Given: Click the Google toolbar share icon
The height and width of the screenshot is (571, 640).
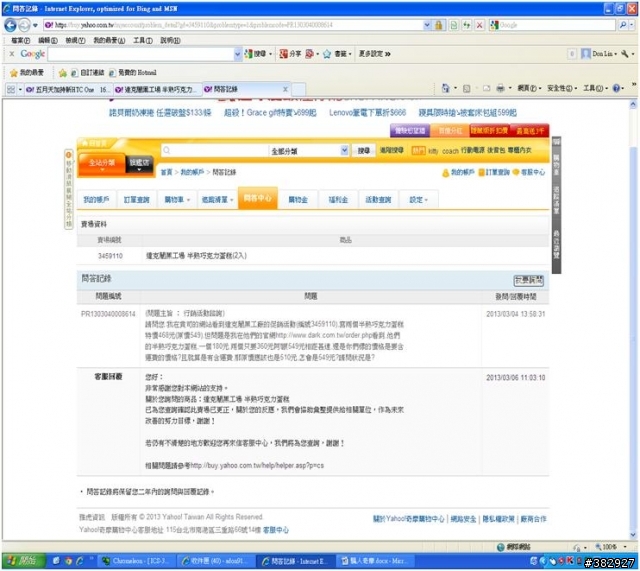Looking at the screenshot, I should [x=283, y=54].
